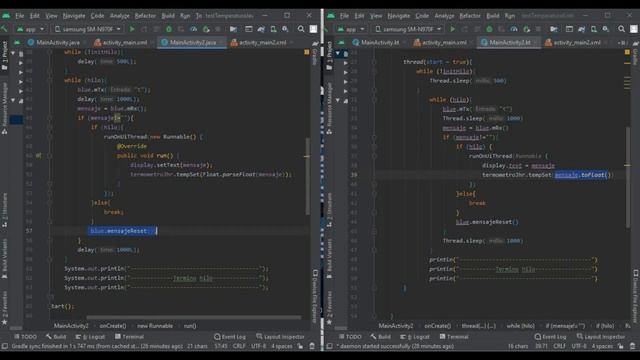Open Favorites panel in left window sidebar

pyautogui.click(x=5, y=308)
